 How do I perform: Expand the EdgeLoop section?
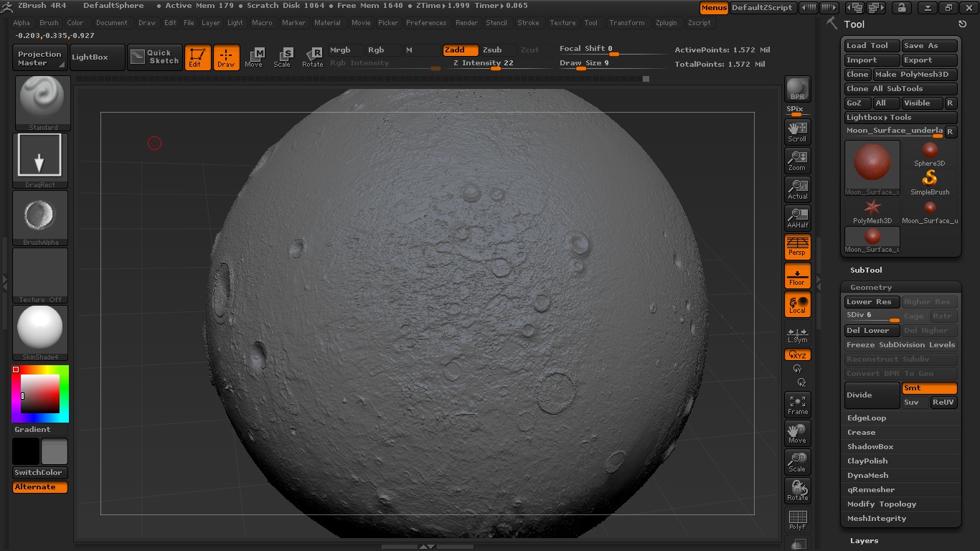point(867,418)
